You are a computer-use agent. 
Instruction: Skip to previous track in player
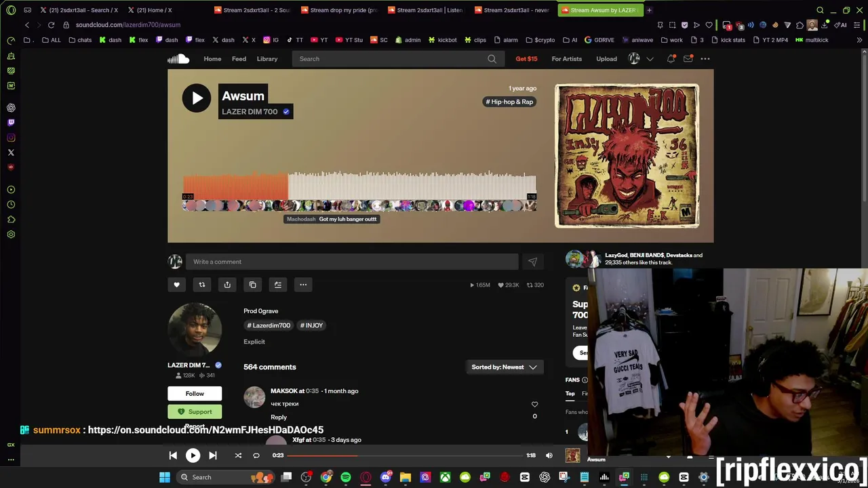173,455
